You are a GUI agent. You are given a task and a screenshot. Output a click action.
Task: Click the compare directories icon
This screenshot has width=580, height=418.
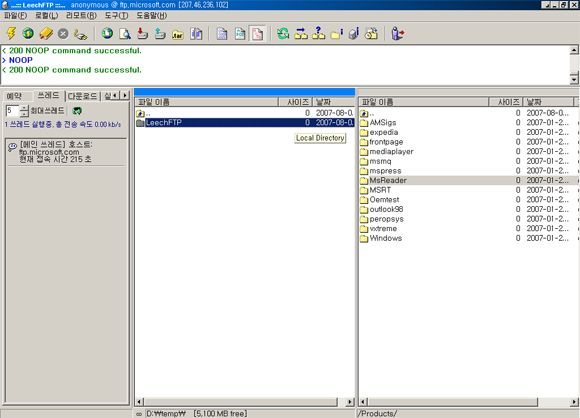(x=196, y=34)
